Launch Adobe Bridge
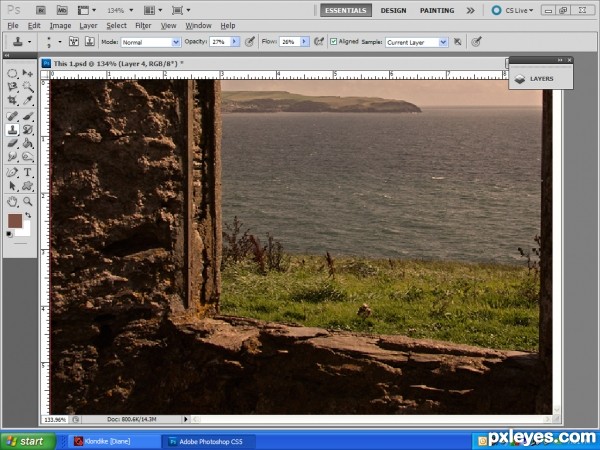Screen dimensions: 600x450 coord(41,10)
